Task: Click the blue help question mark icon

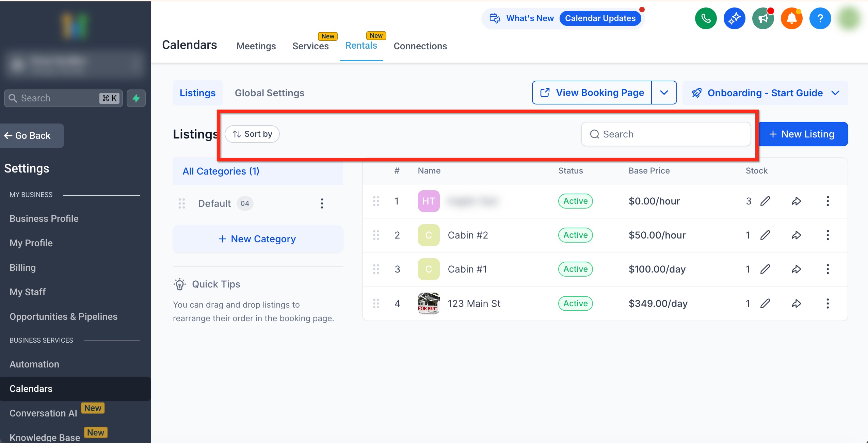Action: pyautogui.click(x=820, y=18)
